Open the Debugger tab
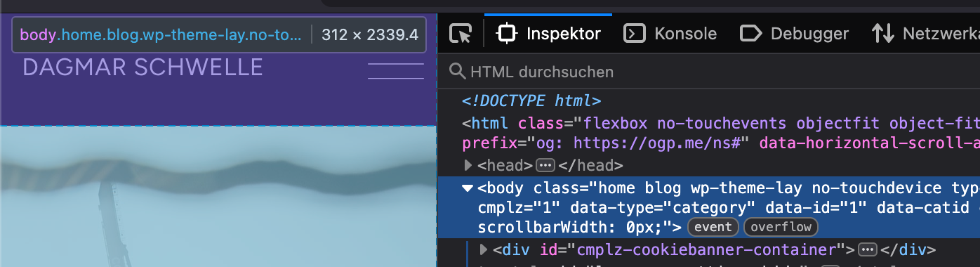This screenshot has height=267, width=980. [x=795, y=33]
